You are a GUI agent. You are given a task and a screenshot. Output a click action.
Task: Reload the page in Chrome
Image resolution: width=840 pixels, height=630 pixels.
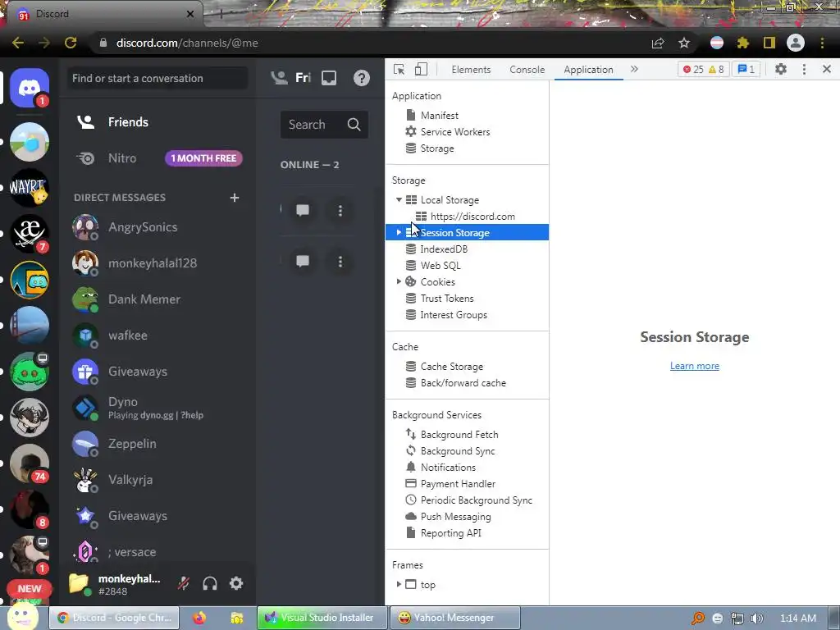pos(71,43)
